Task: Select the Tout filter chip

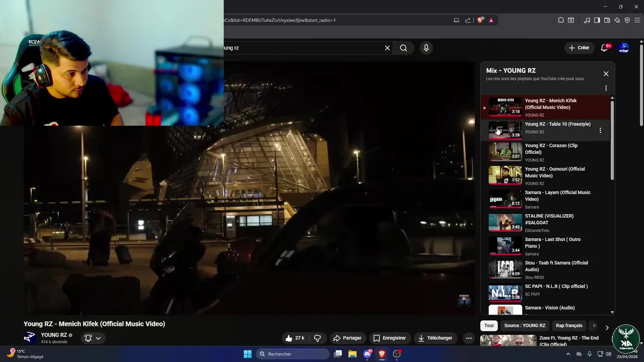Action: pyautogui.click(x=489, y=326)
